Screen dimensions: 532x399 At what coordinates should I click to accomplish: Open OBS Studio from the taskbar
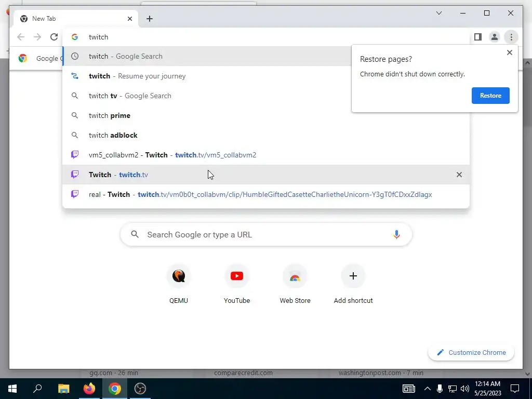(x=140, y=389)
